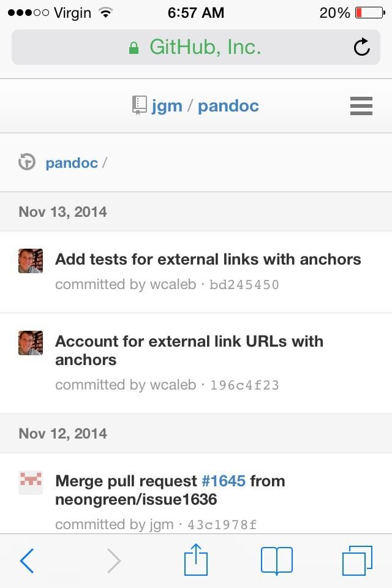
Task: Open the pandoc repository title link
Action: point(228,105)
